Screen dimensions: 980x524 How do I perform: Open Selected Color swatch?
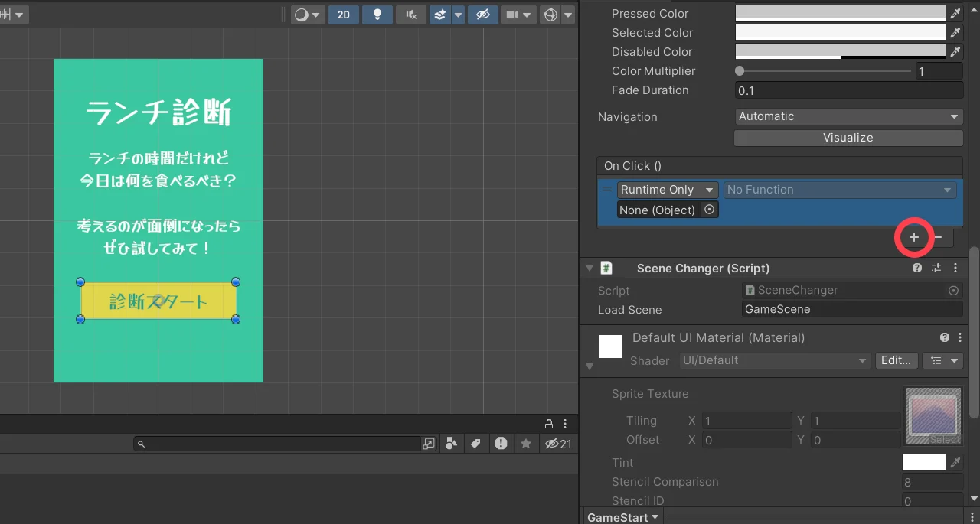pyautogui.click(x=841, y=32)
